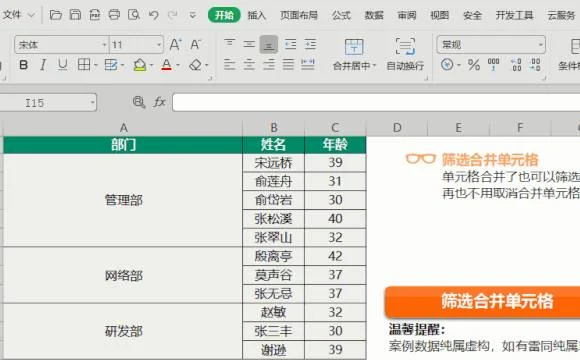Redo the last undone action

[172, 15]
